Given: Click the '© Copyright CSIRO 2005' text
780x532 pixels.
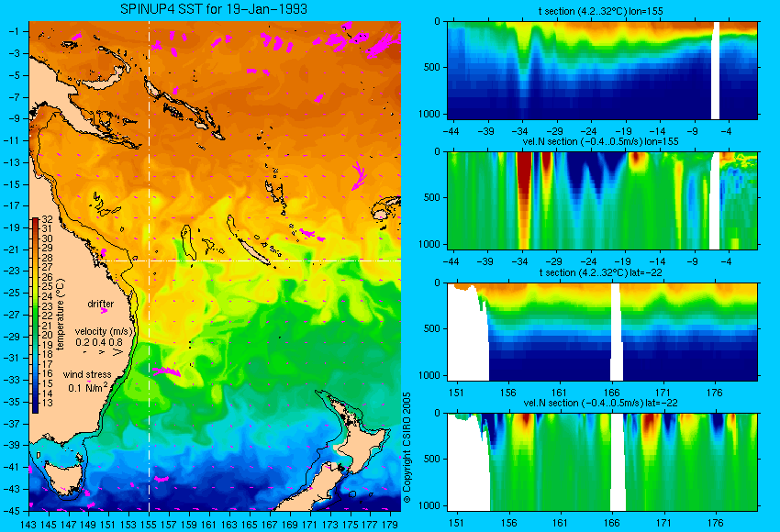Looking at the screenshot, I should tap(407, 447).
